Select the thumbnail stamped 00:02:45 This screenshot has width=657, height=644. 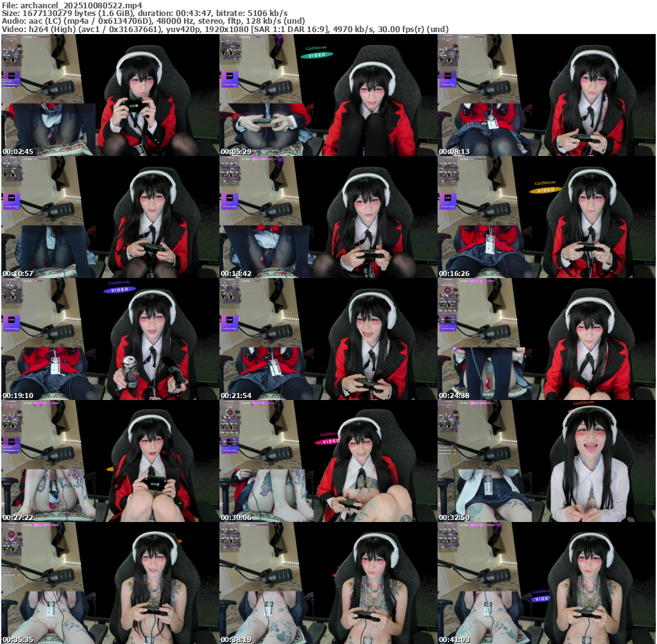pos(110,95)
